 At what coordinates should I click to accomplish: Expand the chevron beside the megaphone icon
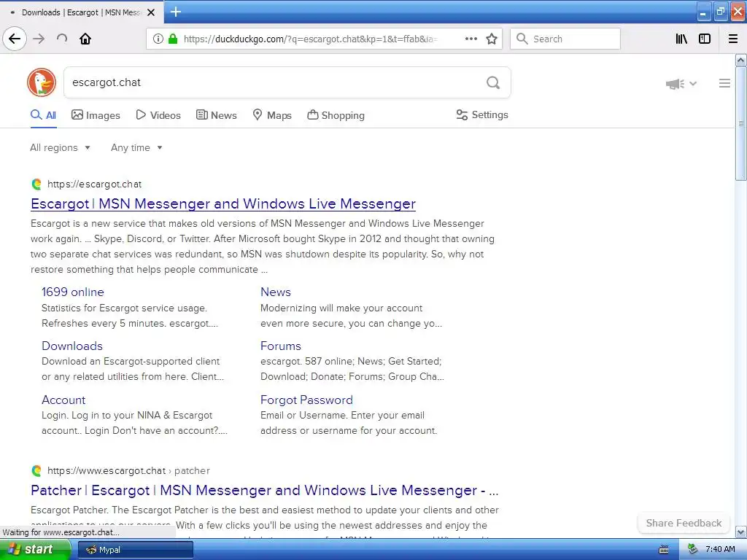pos(693,84)
